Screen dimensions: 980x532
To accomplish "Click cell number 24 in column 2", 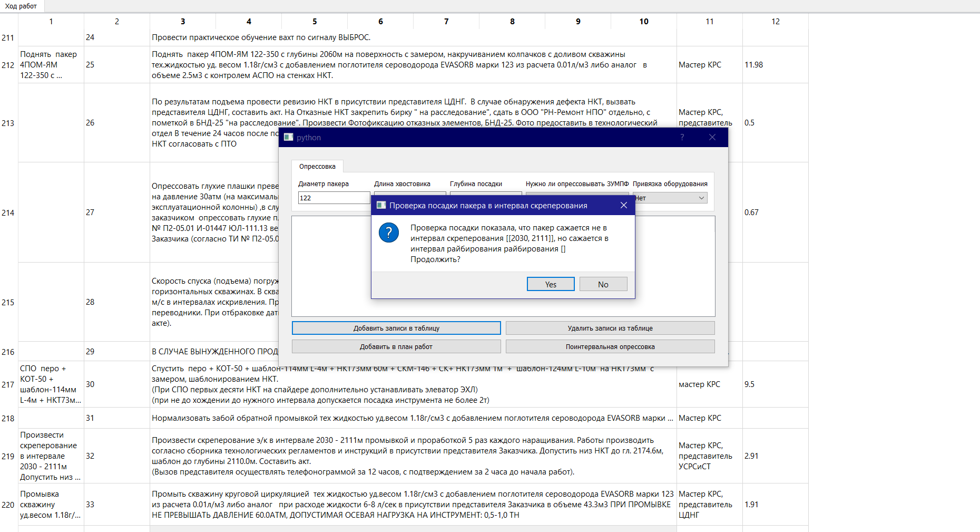I will click(117, 37).
